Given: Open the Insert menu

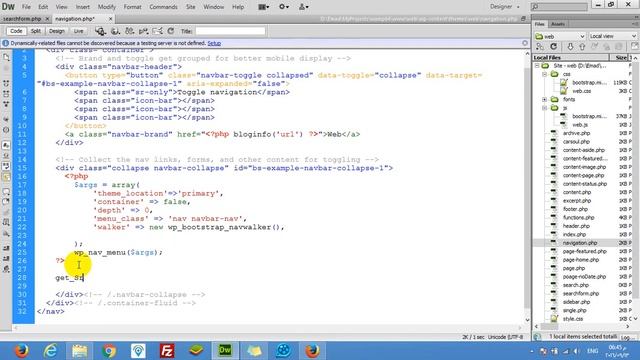Looking at the screenshot, I should 82,7.
